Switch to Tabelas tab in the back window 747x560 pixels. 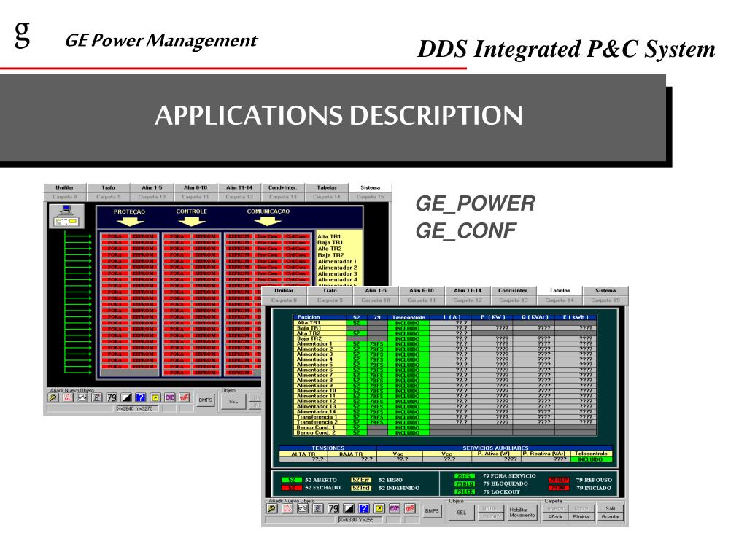tap(327, 187)
